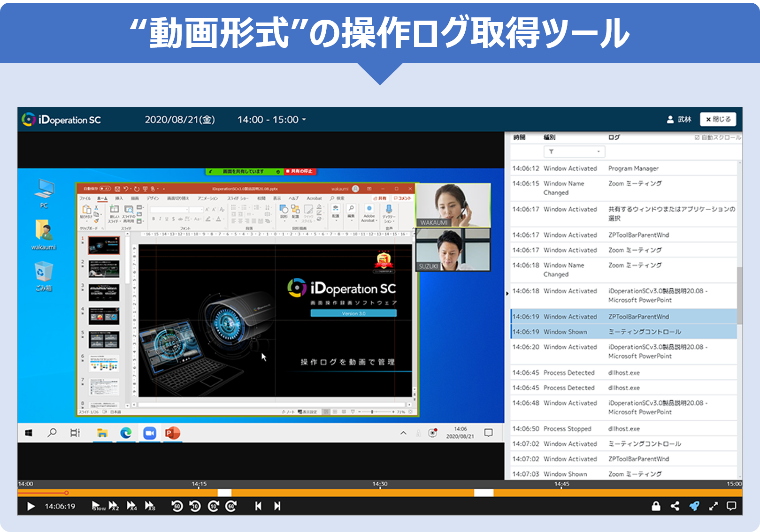The height and width of the screenshot is (532, 760).
Task: Switch playback speed to X2
Action: point(114,506)
